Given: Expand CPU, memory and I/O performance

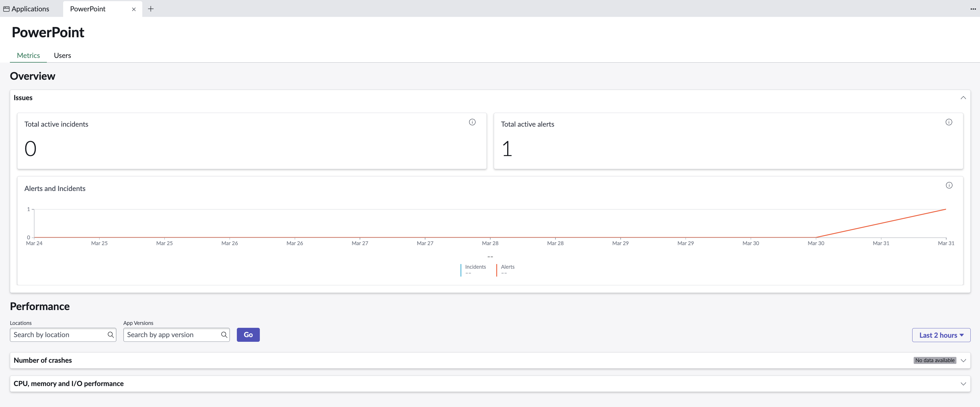Looking at the screenshot, I should click(963, 384).
